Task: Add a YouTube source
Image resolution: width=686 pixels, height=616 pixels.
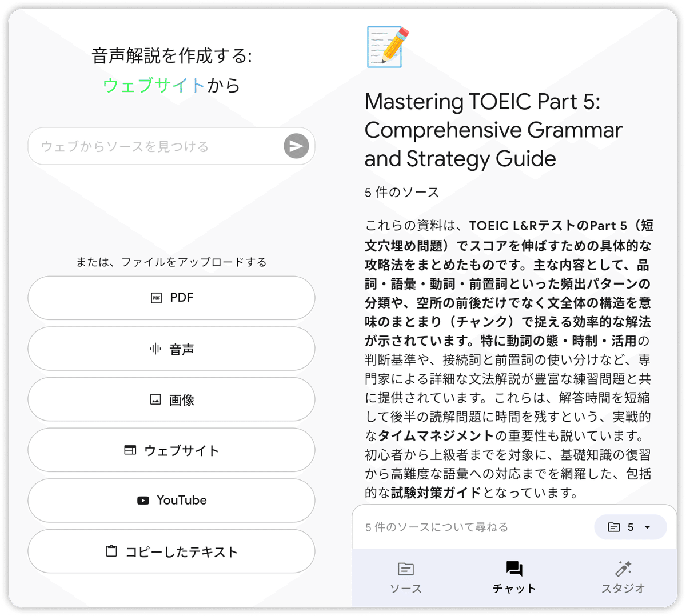Action: (x=171, y=501)
